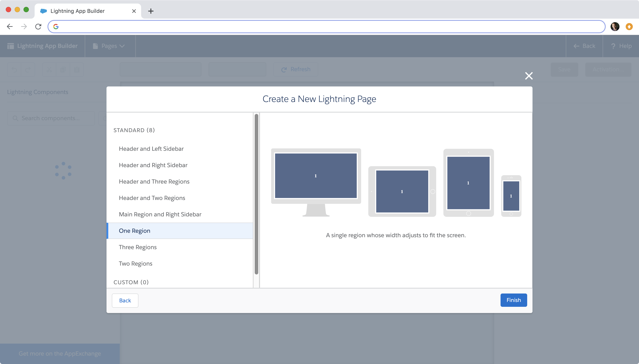The height and width of the screenshot is (364, 639).
Task: Click the Refresh toolbar button
Action: tap(296, 69)
